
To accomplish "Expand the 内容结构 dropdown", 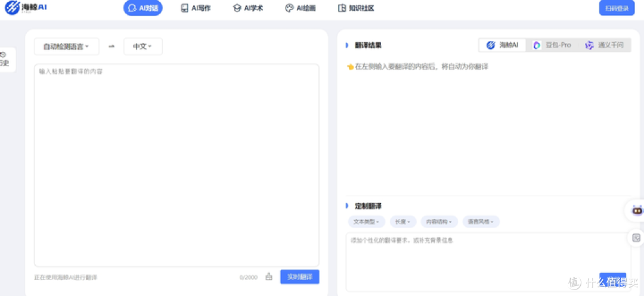I will coord(439,222).
